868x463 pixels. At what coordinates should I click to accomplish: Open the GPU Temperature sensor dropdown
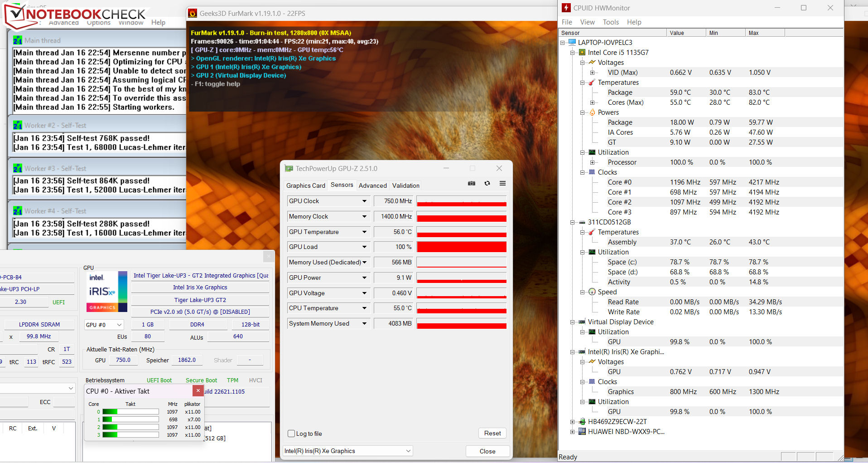point(364,232)
